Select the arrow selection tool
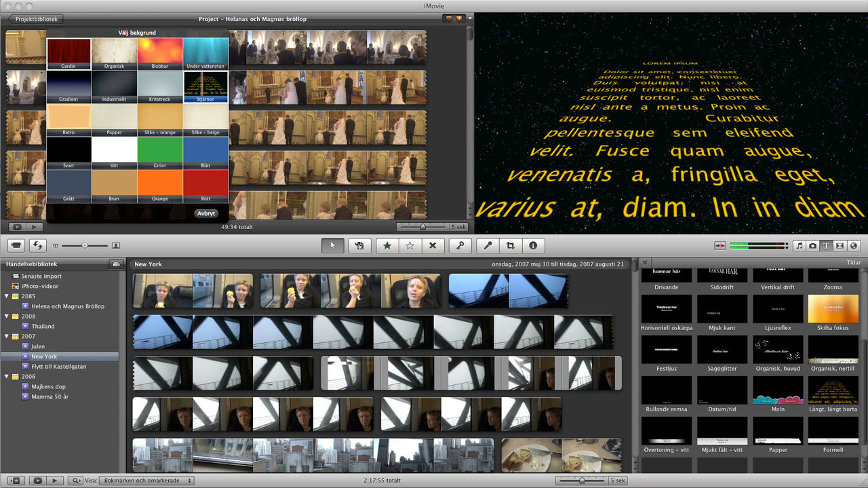Image resolution: width=868 pixels, height=488 pixels. pyautogui.click(x=332, y=245)
